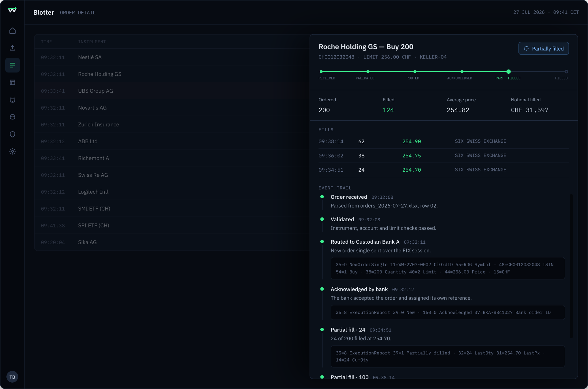Viewport: 588px width, 389px height.
Task: Click the NewOrderSingle FIX message box
Action: tap(448, 268)
